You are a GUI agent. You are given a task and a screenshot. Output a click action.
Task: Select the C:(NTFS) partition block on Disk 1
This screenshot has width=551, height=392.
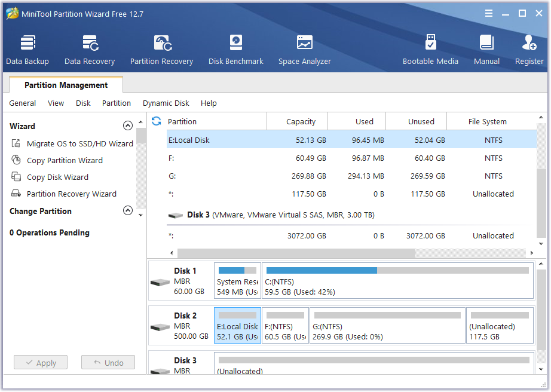pyautogui.click(x=398, y=281)
